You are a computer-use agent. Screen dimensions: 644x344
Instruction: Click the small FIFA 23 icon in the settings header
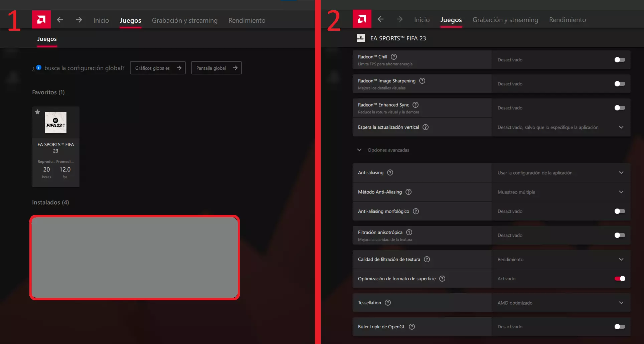361,38
